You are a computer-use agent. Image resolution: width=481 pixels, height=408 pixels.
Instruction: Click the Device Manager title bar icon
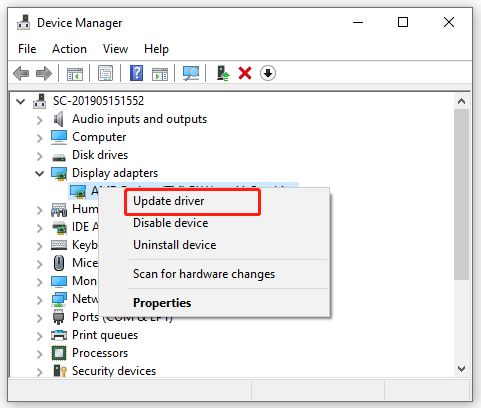click(x=24, y=23)
